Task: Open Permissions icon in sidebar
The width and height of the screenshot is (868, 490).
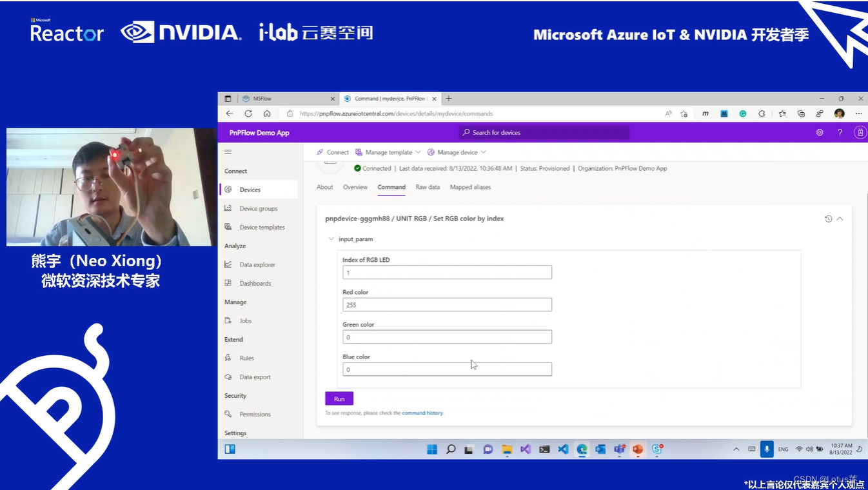Action: click(x=228, y=414)
